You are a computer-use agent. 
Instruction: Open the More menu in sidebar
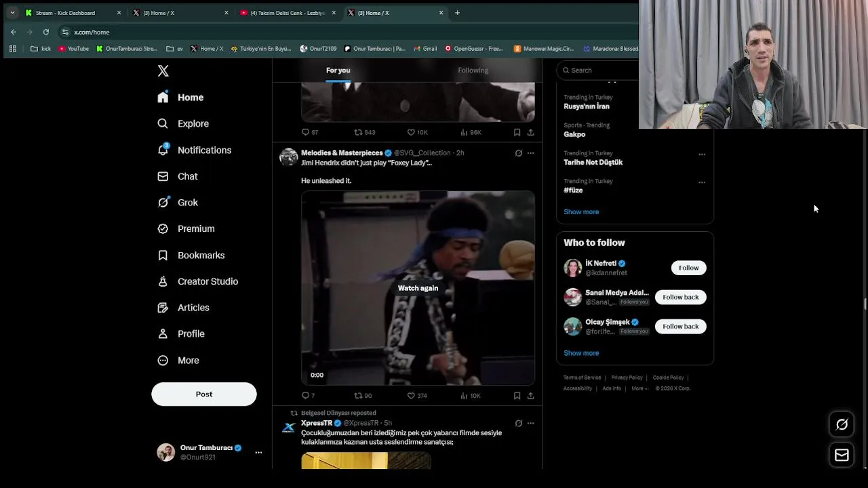[x=178, y=360]
